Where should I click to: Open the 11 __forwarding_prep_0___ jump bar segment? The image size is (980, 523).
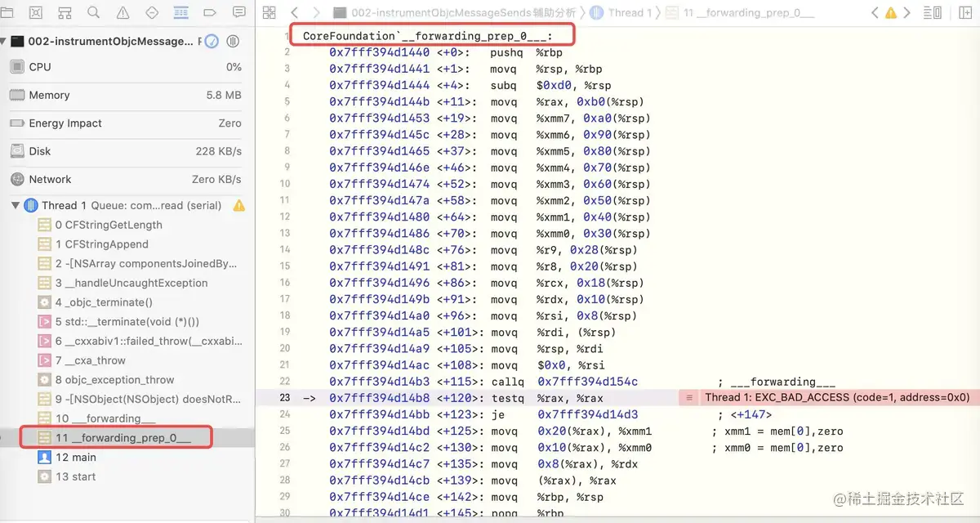click(x=742, y=12)
